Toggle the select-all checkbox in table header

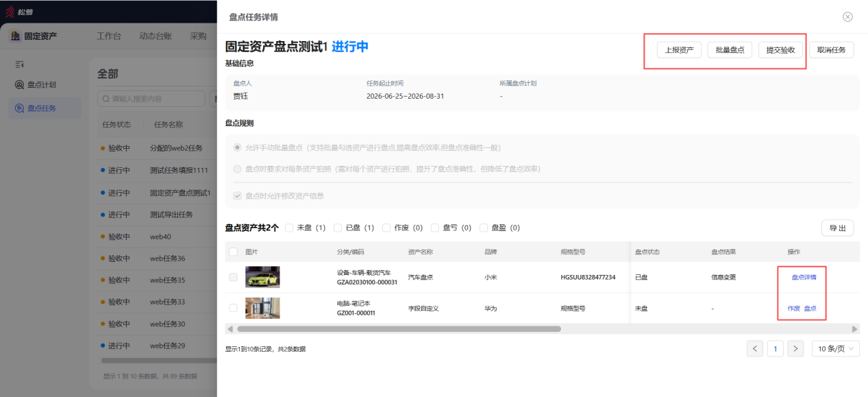coord(234,252)
